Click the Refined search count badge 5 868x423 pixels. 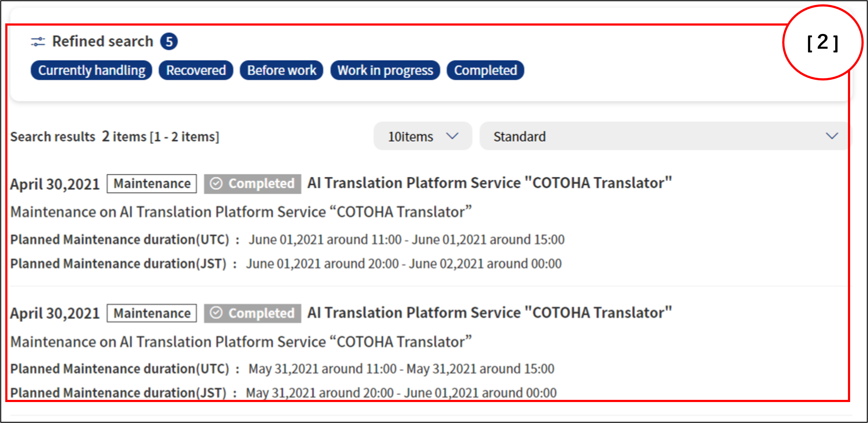point(169,42)
